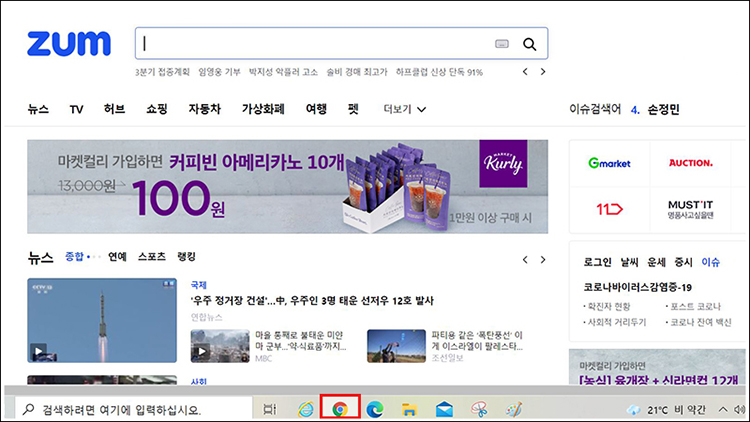Launch Google Chrome from taskbar
This screenshot has height=422, width=750.
click(x=340, y=409)
